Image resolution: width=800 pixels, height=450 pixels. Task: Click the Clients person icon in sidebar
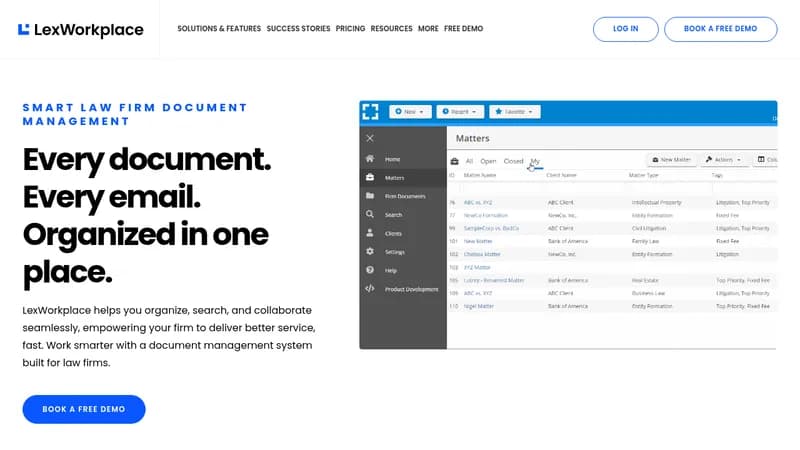point(370,233)
